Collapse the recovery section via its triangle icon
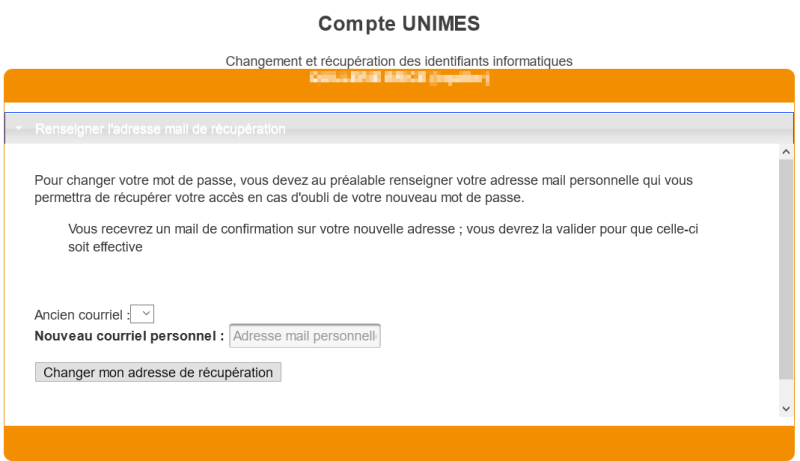Viewport: 800px width, 461px height. tap(19, 129)
